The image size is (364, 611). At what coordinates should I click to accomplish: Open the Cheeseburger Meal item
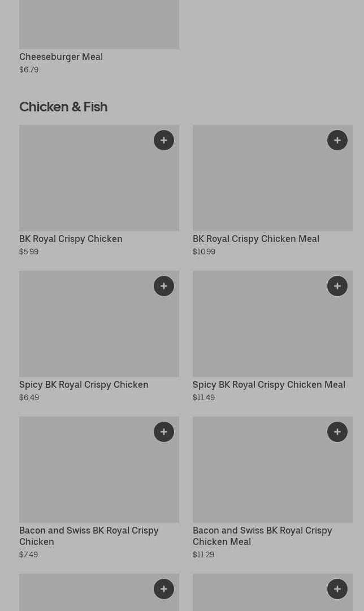click(x=61, y=57)
